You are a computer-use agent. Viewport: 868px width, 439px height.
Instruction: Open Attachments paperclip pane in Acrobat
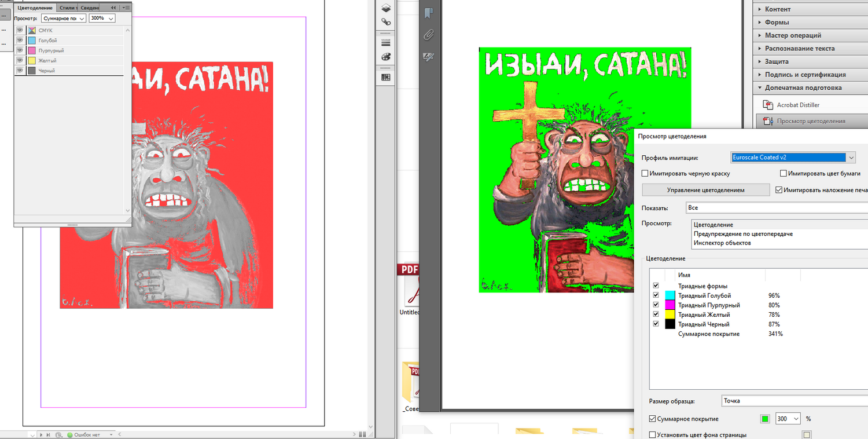(x=428, y=35)
